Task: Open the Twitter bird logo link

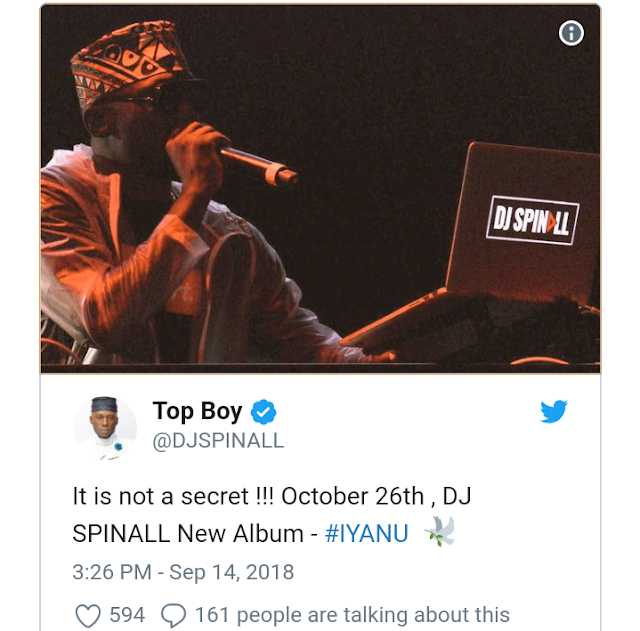Action: coord(553,411)
